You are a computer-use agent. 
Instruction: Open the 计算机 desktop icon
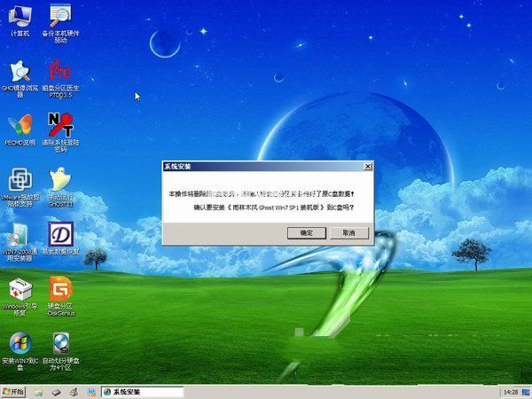(20, 20)
